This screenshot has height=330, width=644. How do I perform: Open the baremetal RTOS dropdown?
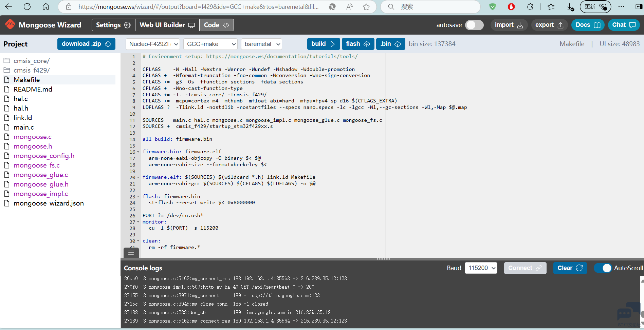point(261,44)
